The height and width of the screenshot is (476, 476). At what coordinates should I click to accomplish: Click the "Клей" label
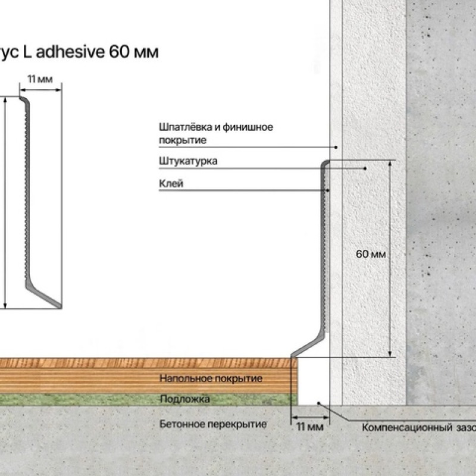coord(171,184)
